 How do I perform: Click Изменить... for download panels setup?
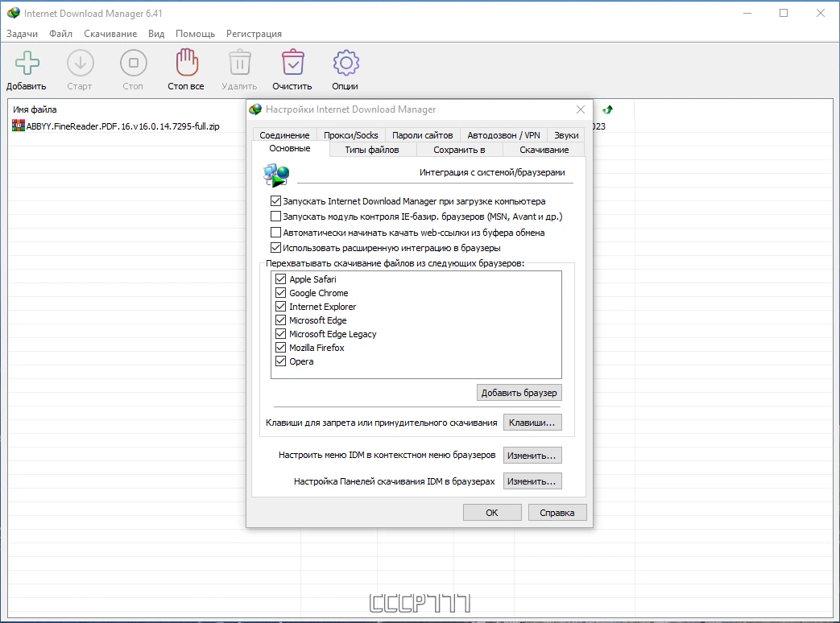[532, 481]
